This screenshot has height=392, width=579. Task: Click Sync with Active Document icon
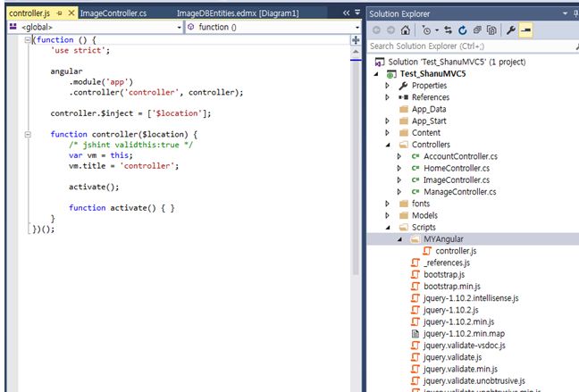[x=449, y=30]
